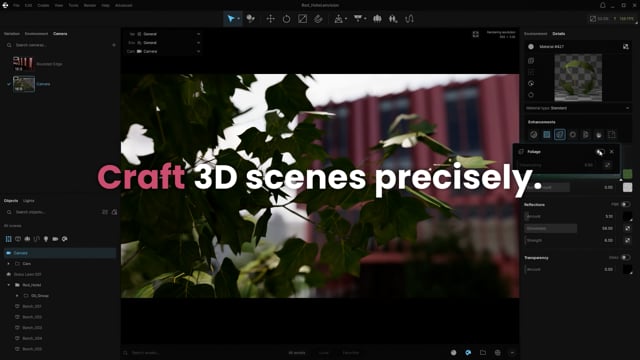Image resolution: width=640 pixels, height=360 pixels.
Task: Click the distribute objects toolbar icon
Action: point(377,19)
